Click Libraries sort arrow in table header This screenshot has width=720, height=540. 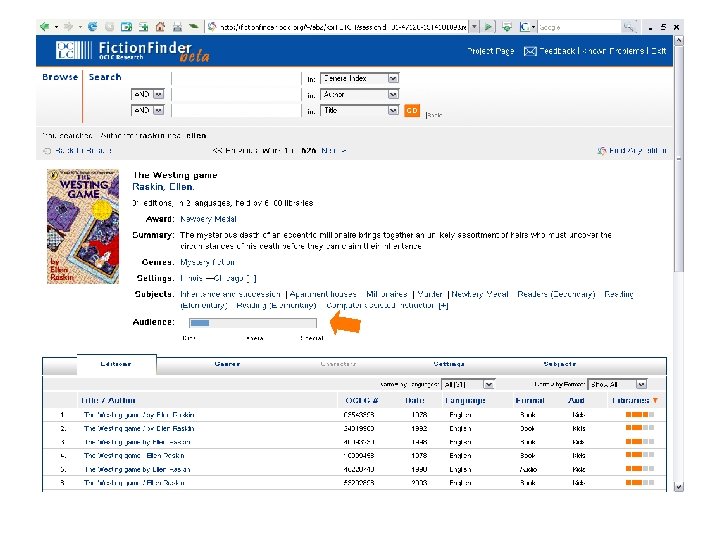(x=655, y=400)
